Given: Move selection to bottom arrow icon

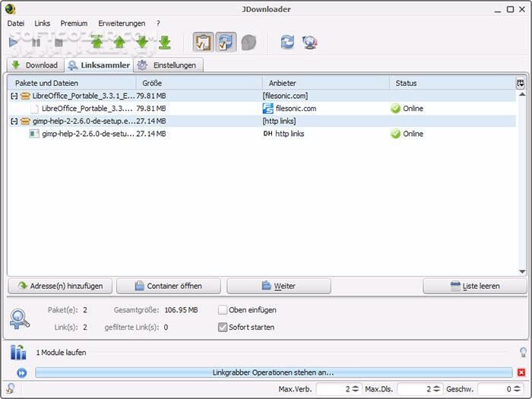Looking at the screenshot, I should coord(165,42).
